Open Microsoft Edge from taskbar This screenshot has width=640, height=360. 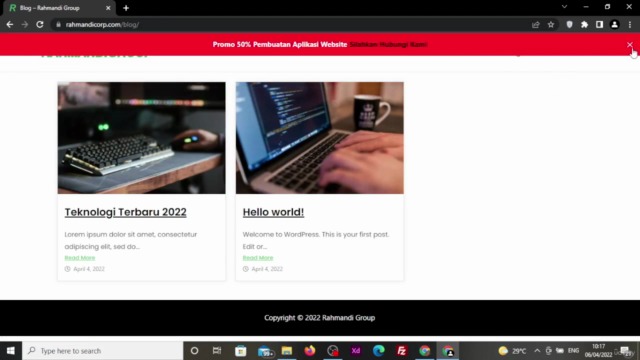click(x=379, y=351)
